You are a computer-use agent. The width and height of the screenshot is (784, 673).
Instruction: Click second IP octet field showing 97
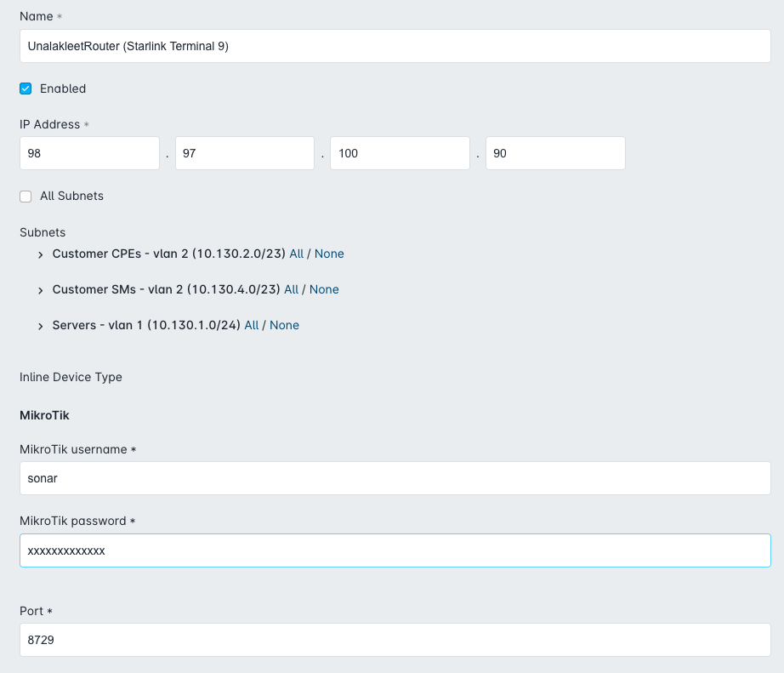[245, 153]
